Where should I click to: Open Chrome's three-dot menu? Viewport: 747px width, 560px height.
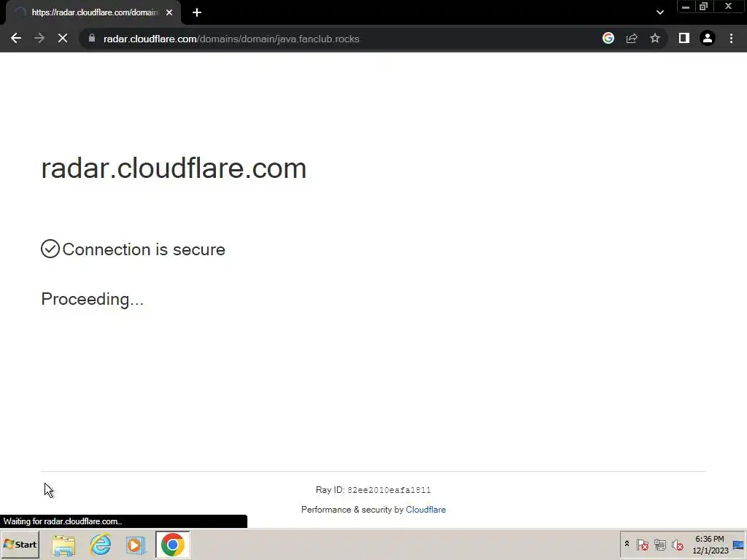pos(731,39)
